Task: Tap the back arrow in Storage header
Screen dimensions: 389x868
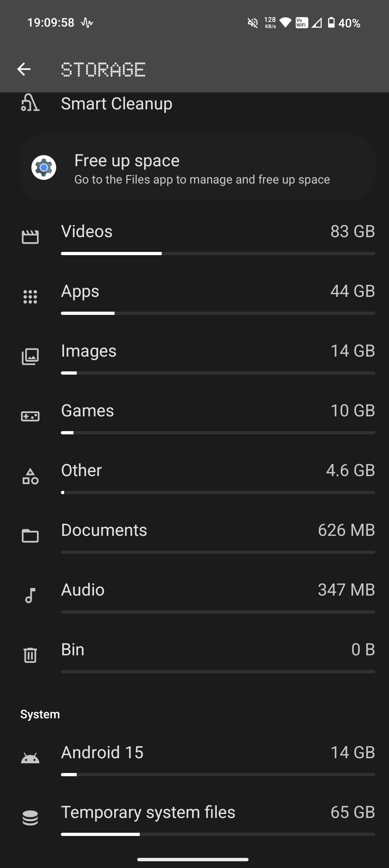Action: 24,69
